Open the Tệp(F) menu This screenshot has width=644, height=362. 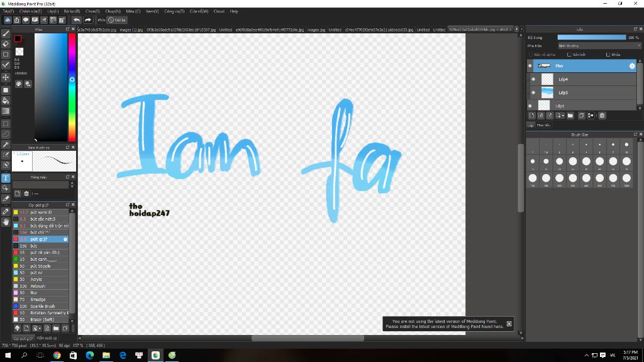[x=8, y=11]
